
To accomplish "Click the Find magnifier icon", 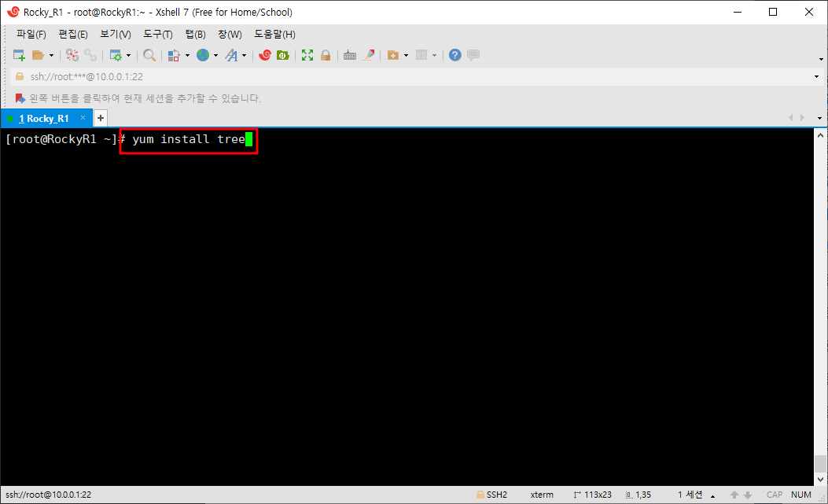I will point(149,55).
